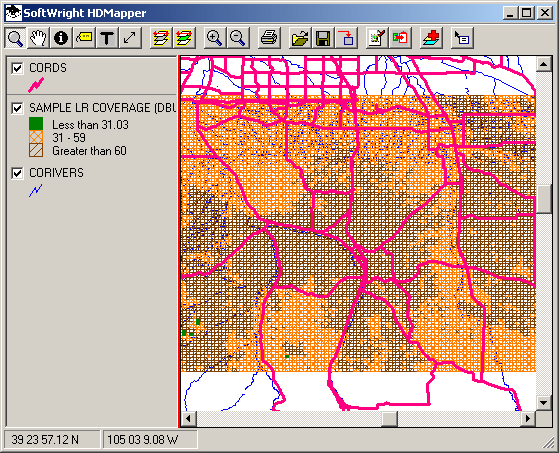Click the zoom out minus magnifier
Screen dimensions: 559x453
click(237, 38)
